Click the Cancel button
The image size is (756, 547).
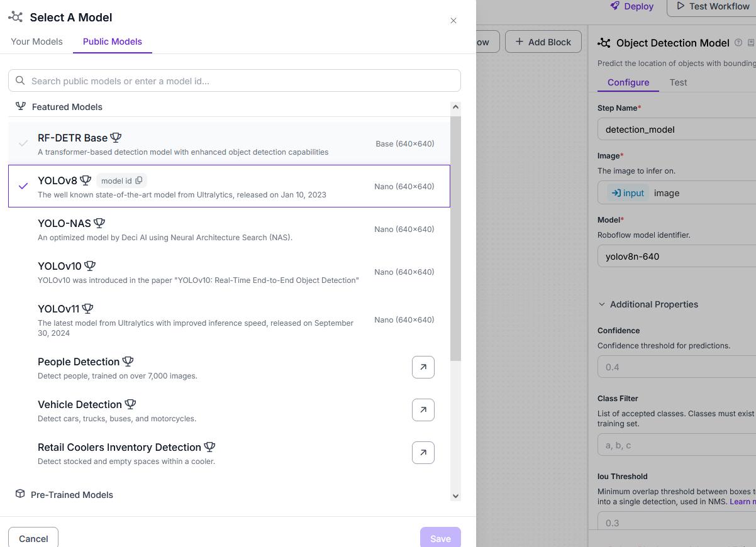[x=33, y=538]
